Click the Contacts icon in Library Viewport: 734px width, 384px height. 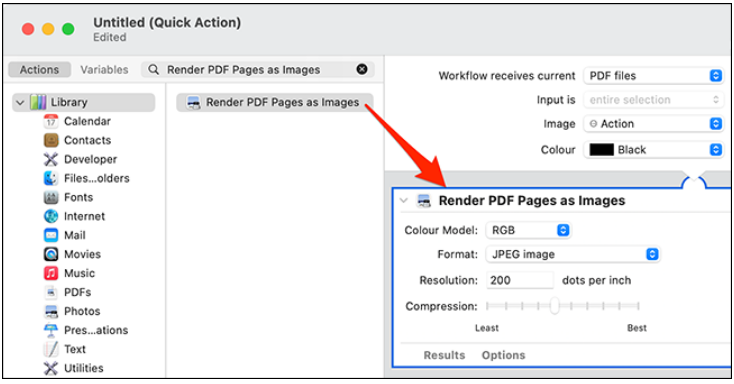coord(51,140)
